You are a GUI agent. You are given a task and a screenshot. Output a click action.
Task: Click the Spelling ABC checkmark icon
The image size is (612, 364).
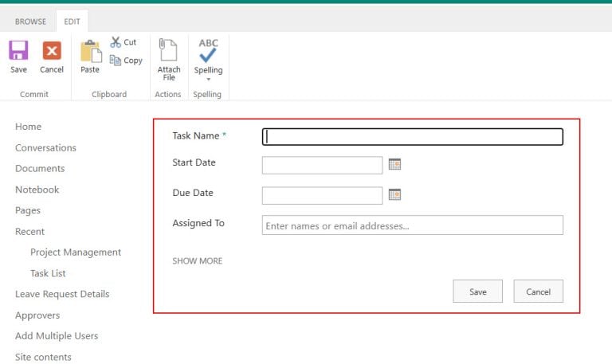pos(208,51)
